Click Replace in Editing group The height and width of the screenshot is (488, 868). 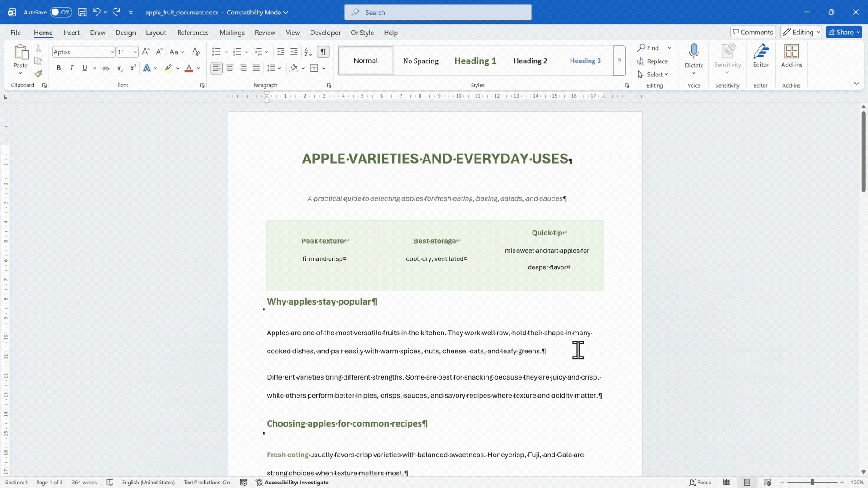652,61
